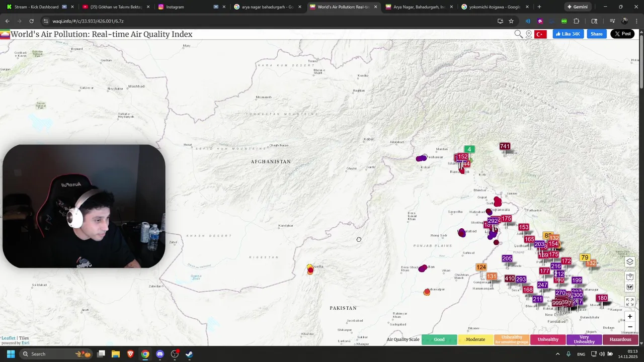Image resolution: width=644 pixels, height=362 pixels.
Task: Open the Chrome three-dot menu
Action: 637,21
